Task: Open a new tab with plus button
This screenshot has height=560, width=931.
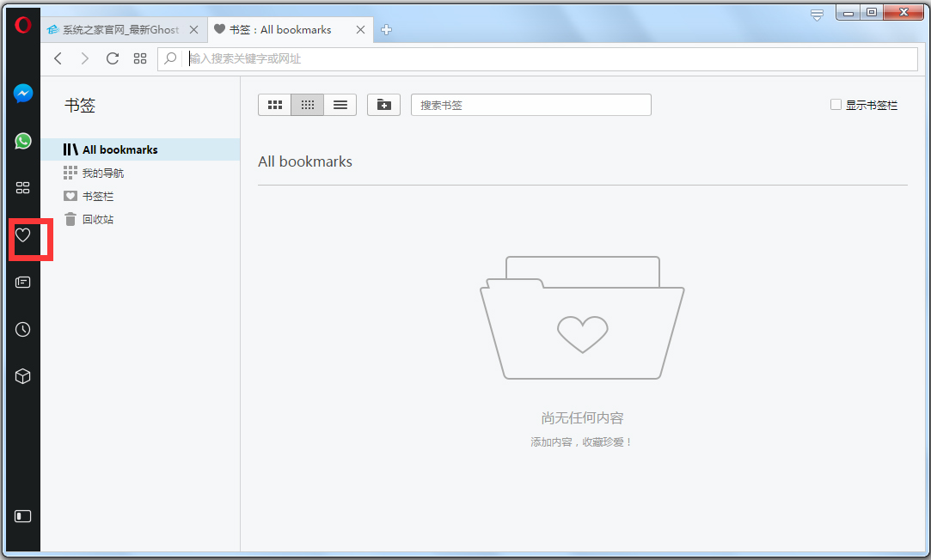Action: tap(387, 30)
